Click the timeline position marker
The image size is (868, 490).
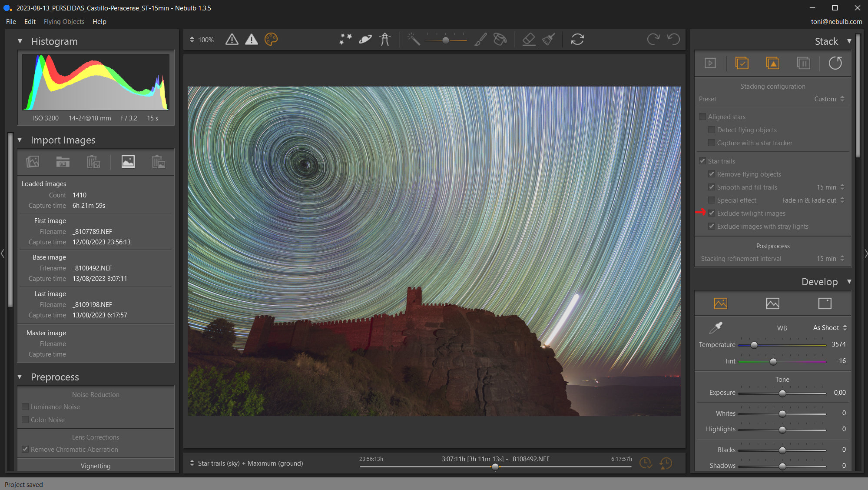495,467
